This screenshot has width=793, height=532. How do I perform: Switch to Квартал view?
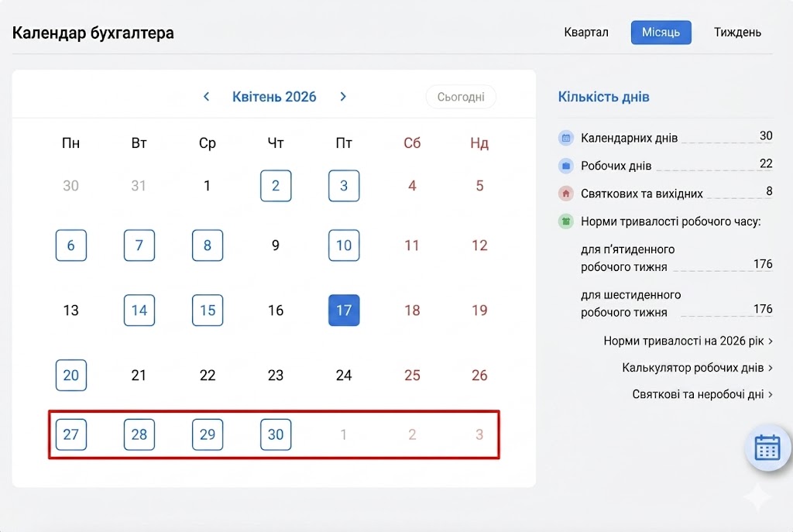[x=586, y=33]
